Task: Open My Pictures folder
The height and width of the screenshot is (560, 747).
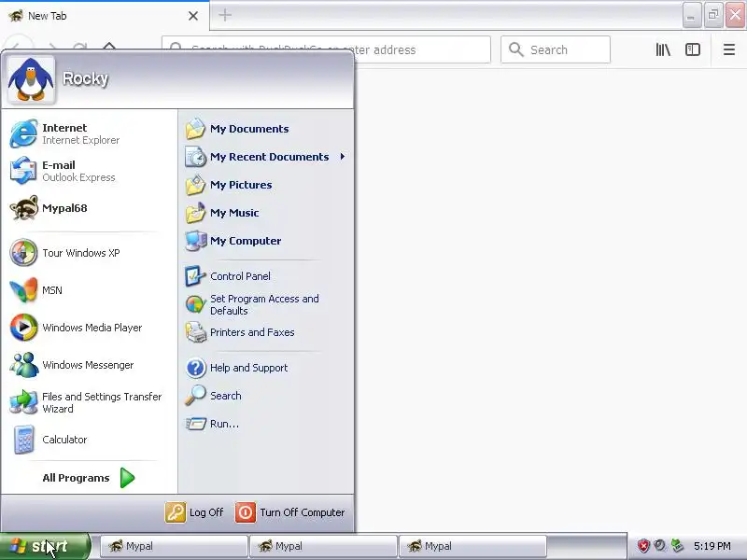Action: point(265,185)
